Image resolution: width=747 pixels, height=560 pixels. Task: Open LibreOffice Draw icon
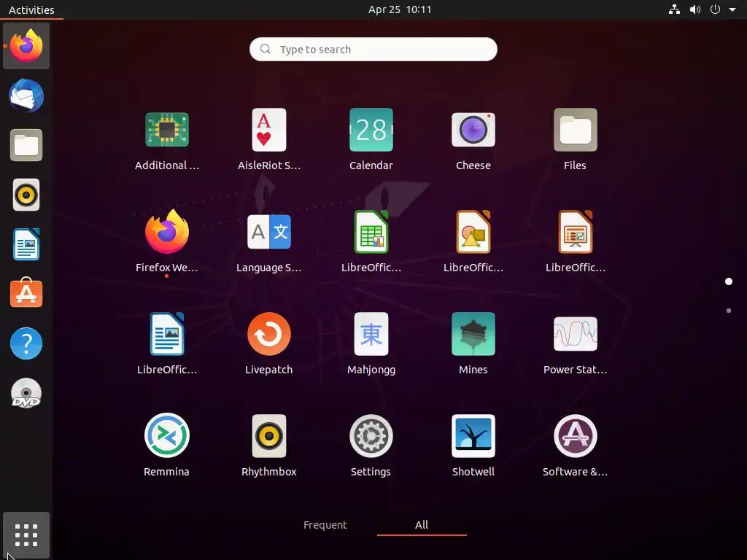(473, 232)
